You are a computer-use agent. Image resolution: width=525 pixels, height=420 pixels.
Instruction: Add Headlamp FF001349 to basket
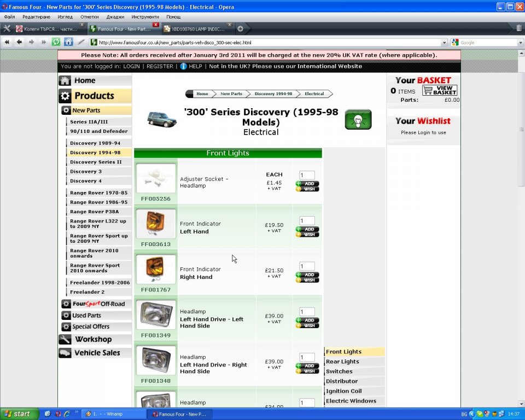[307, 320]
